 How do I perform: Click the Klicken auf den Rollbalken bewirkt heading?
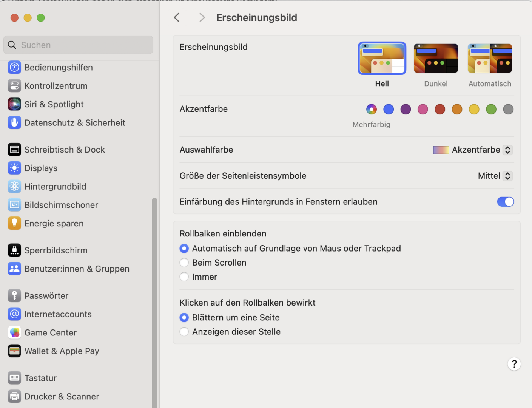click(x=247, y=303)
